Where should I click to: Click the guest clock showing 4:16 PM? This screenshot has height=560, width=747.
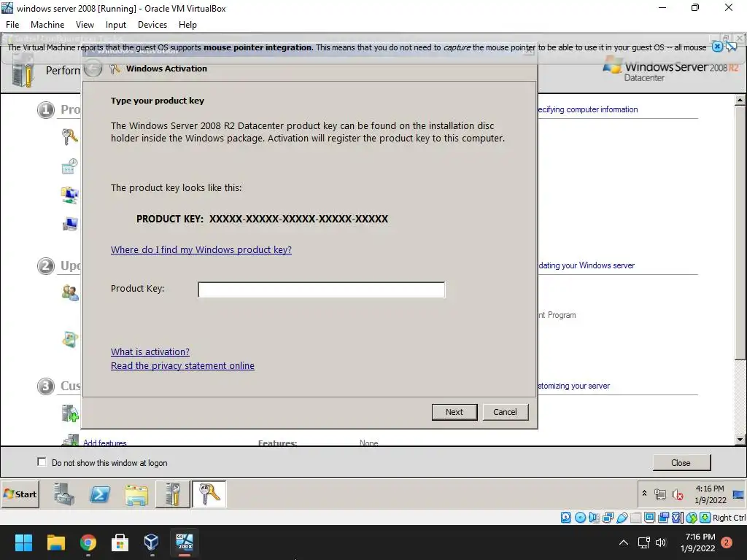click(710, 494)
